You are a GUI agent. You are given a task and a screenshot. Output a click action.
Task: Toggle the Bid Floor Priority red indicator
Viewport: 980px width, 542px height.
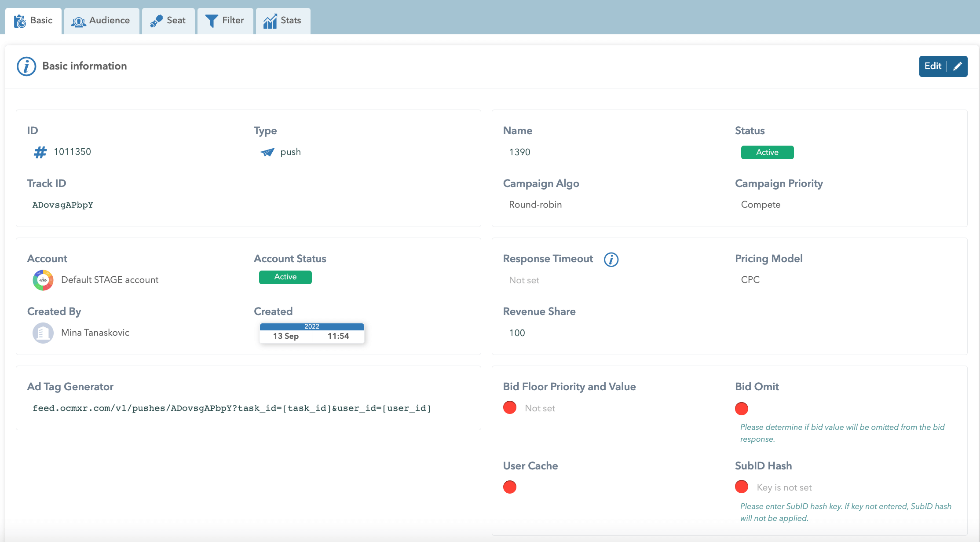pos(510,408)
